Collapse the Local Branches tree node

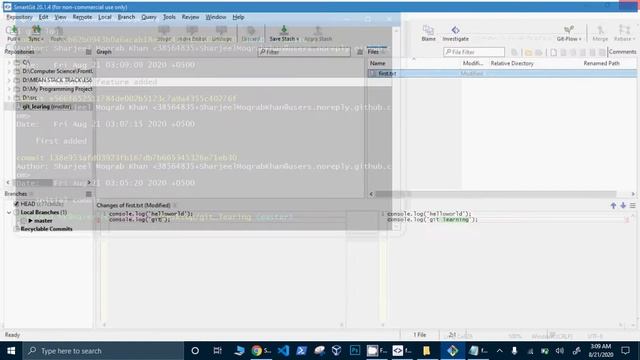(x=9, y=212)
